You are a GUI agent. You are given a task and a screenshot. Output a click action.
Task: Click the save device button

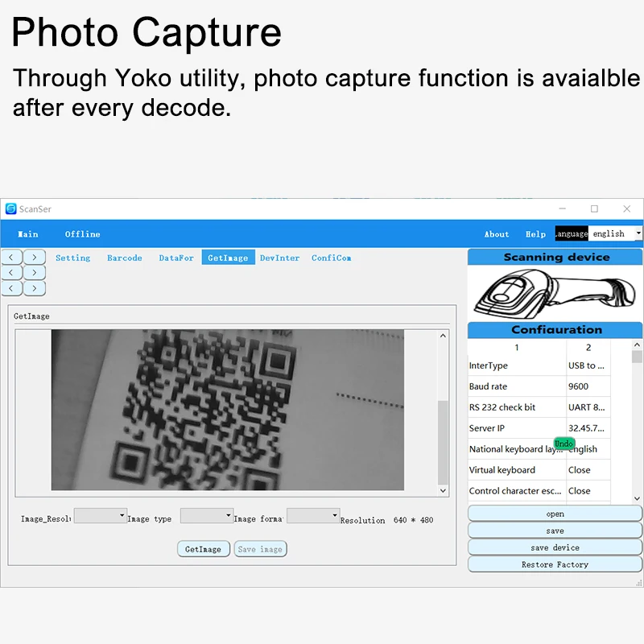tap(555, 547)
